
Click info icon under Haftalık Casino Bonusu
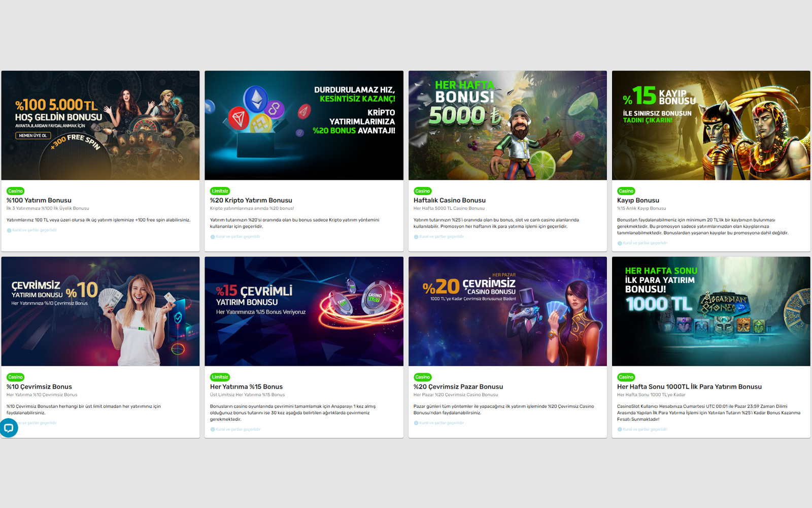click(x=416, y=237)
